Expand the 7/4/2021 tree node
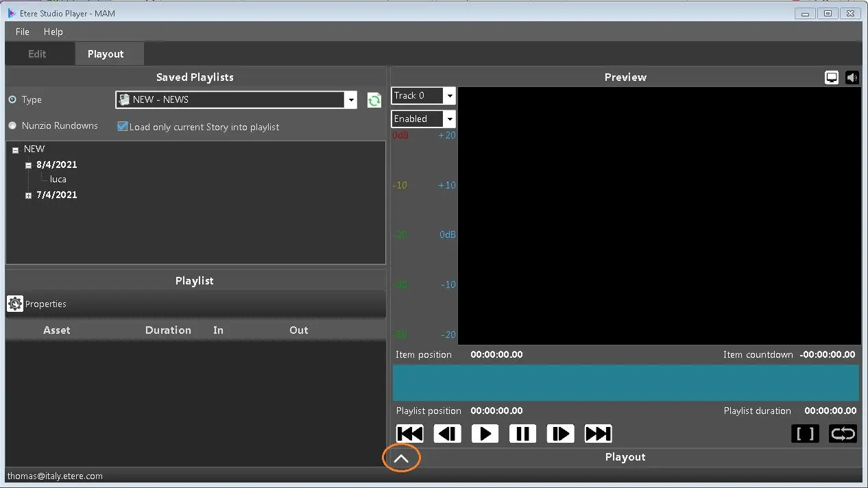The height and width of the screenshot is (488, 868). coord(29,195)
